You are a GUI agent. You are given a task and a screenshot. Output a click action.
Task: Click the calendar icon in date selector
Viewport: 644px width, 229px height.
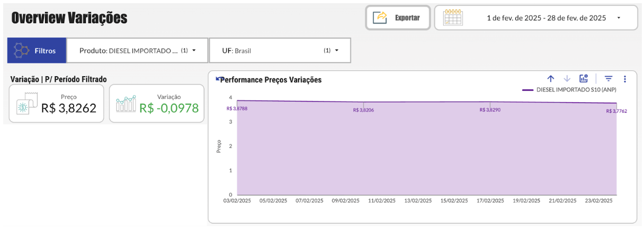[x=453, y=17]
